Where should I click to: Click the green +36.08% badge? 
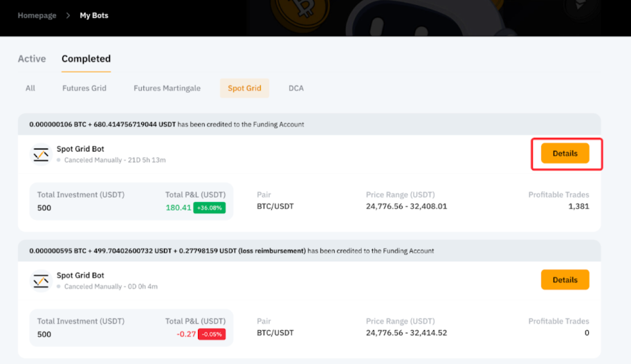pyautogui.click(x=209, y=208)
